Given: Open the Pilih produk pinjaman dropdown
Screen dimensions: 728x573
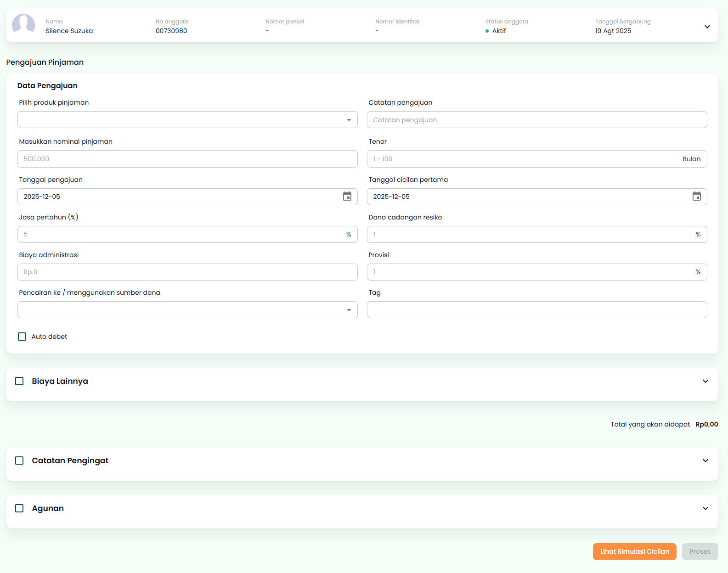Looking at the screenshot, I should click(187, 120).
